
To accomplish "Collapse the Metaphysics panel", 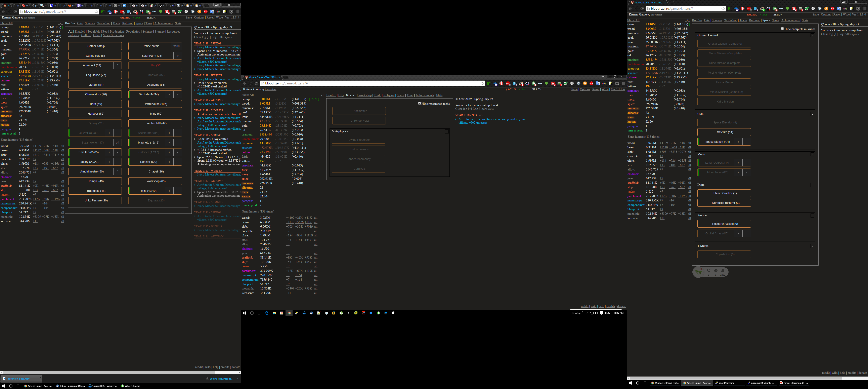I will click(446, 131).
